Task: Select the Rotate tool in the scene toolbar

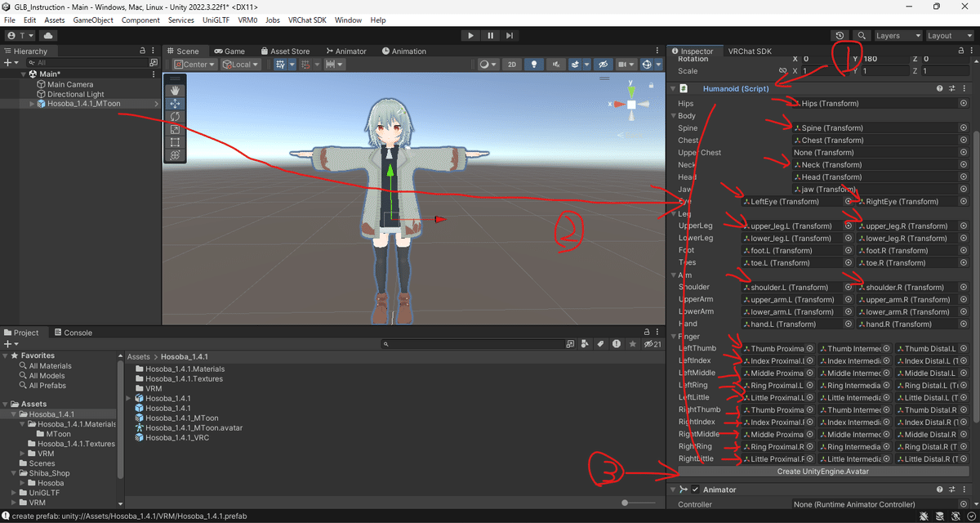Action: point(175,117)
